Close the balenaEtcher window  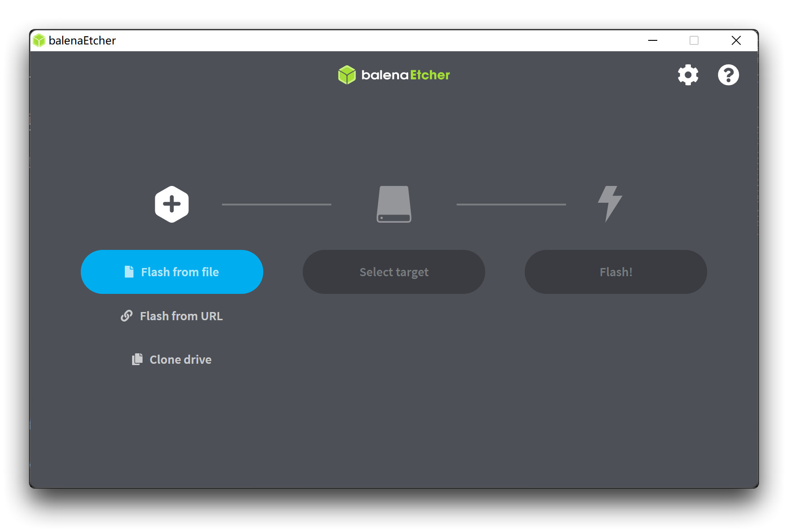pos(736,40)
